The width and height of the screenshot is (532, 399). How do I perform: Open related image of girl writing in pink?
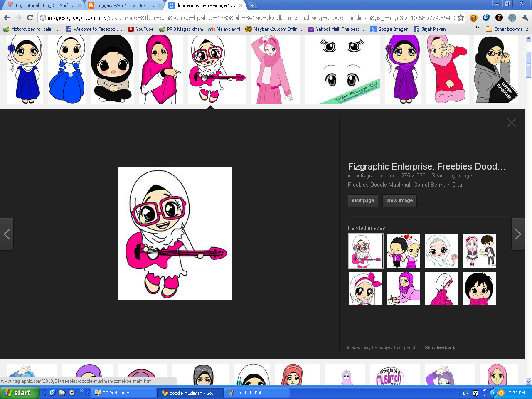click(x=404, y=288)
